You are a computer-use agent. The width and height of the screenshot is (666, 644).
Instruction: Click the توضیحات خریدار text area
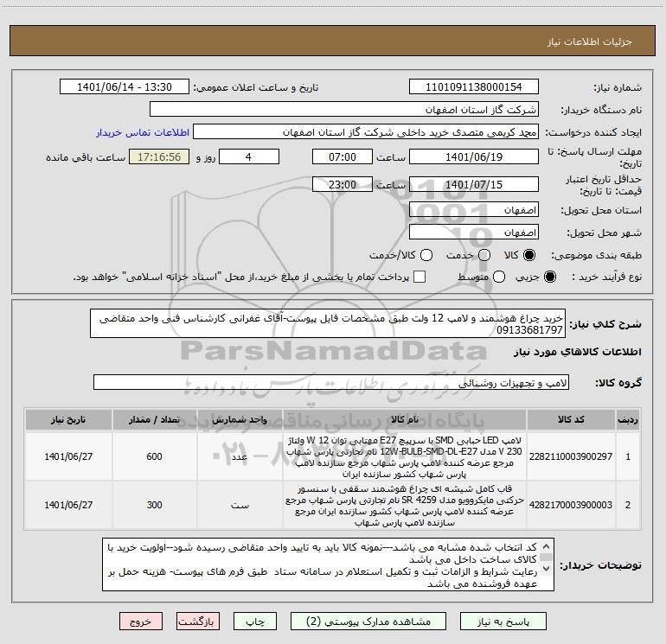tap(328, 564)
